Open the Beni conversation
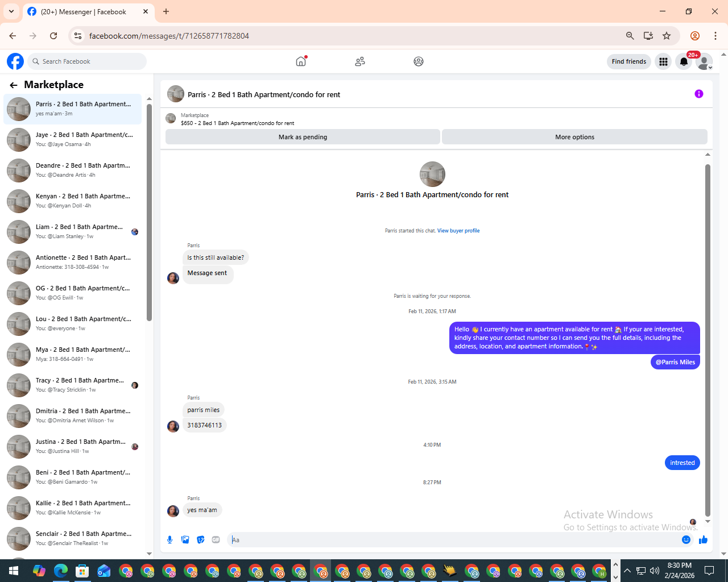728x582 pixels. pos(73,477)
